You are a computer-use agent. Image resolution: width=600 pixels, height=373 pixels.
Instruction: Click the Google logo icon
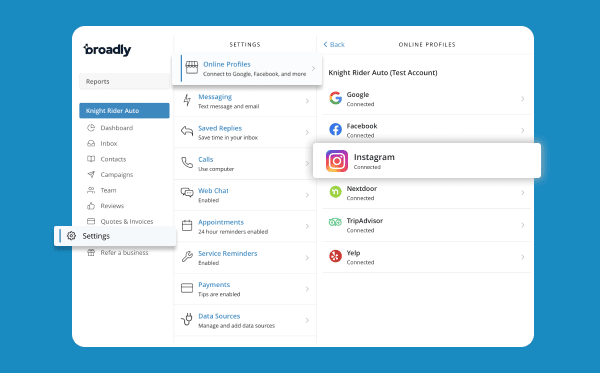point(335,98)
